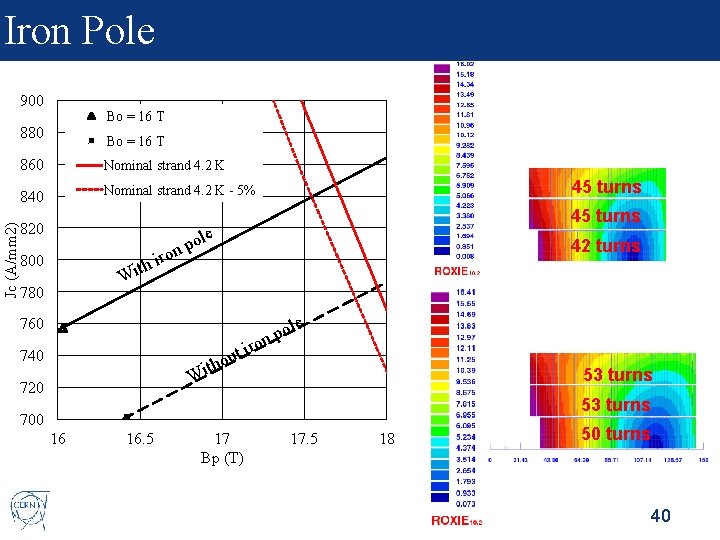Viewport: 720px width, 540px height.
Task: Click the 760 tick on the y-axis
Action: (x=32, y=324)
